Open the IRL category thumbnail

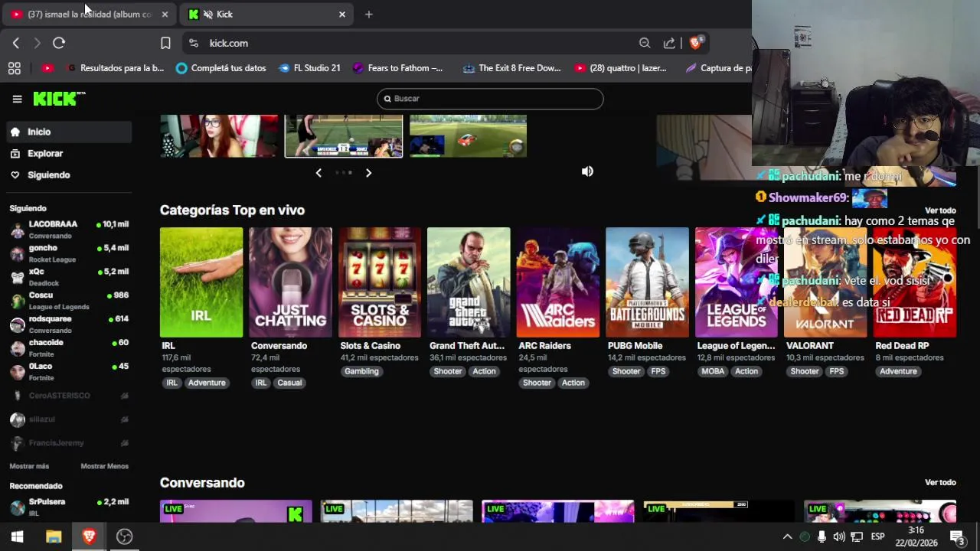click(x=201, y=282)
